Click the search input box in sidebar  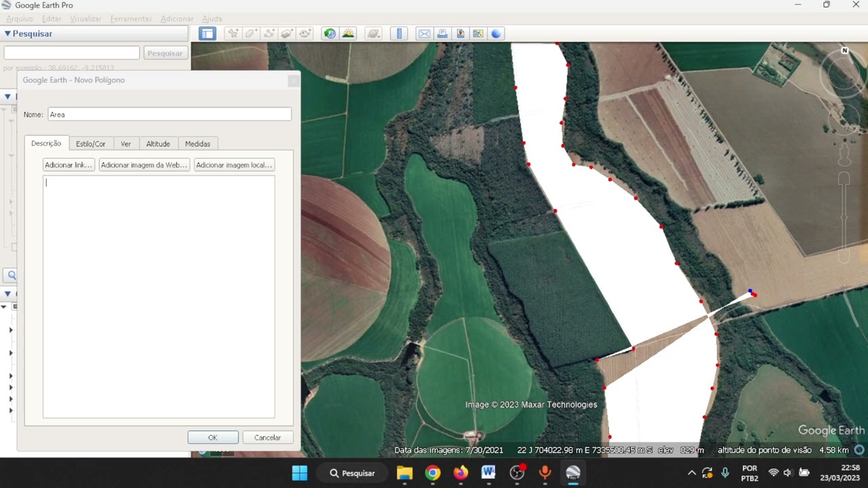click(x=72, y=53)
